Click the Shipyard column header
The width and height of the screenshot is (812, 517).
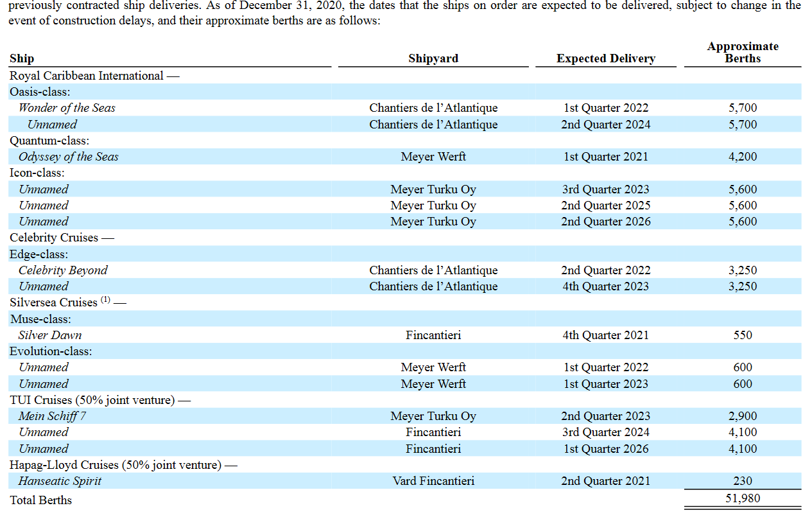coord(433,58)
